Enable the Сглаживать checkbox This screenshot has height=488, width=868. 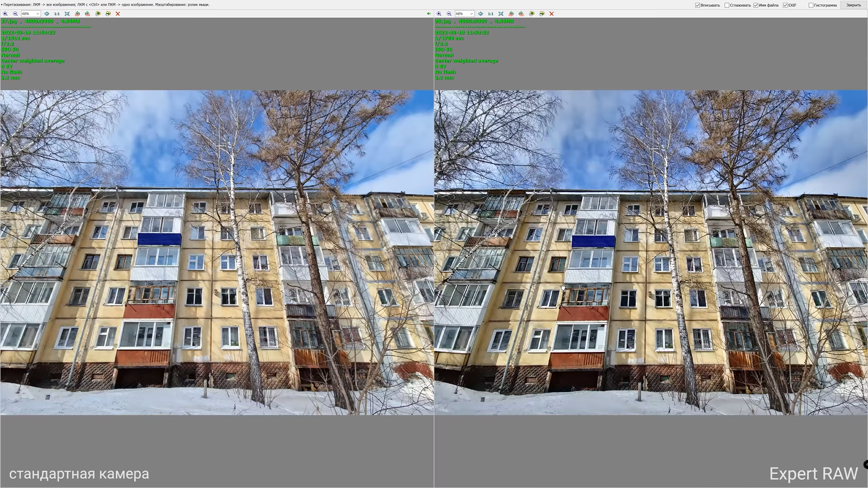click(727, 5)
